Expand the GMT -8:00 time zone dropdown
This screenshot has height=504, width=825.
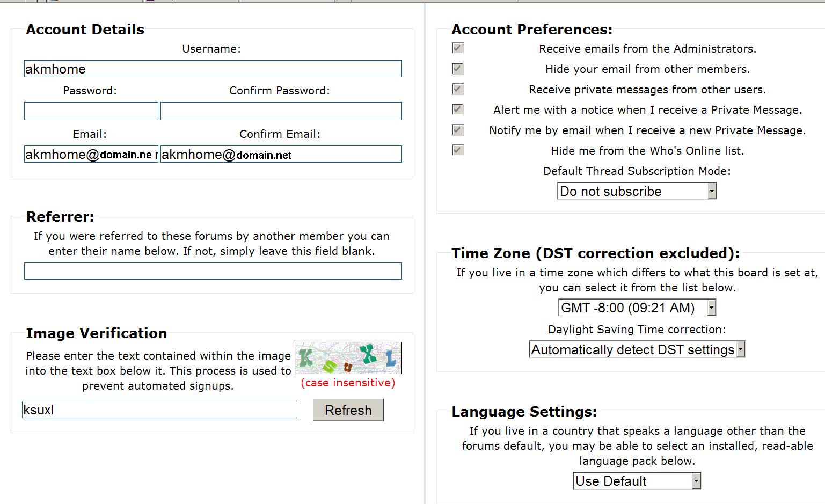[637, 308]
